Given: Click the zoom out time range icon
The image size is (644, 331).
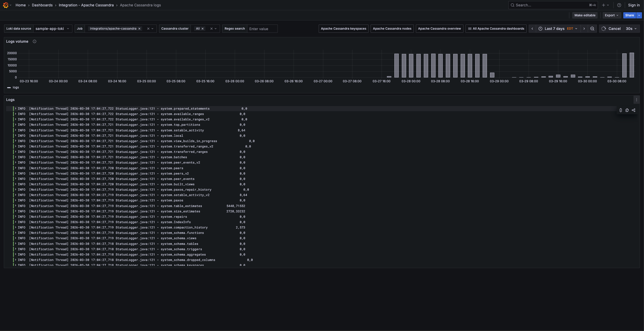Looking at the screenshot, I should 592,29.
